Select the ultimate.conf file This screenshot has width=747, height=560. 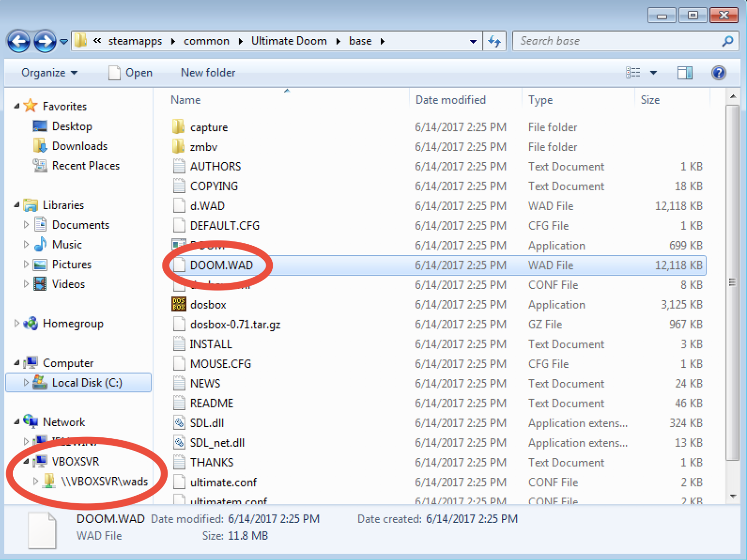223,482
